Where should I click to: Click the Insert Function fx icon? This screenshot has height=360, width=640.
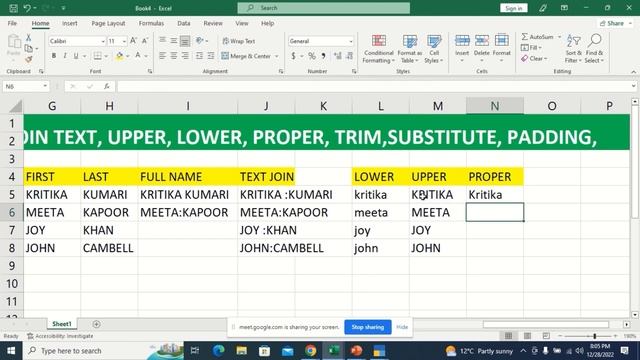click(x=107, y=87)
